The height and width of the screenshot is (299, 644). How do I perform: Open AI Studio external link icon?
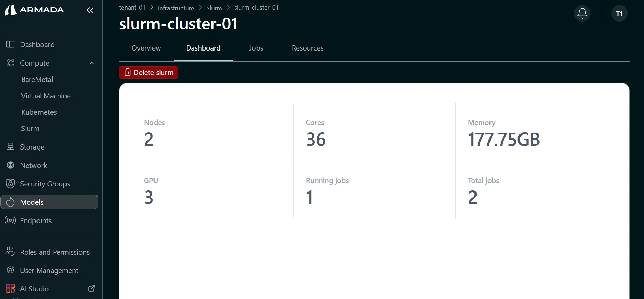pos(92,289)
